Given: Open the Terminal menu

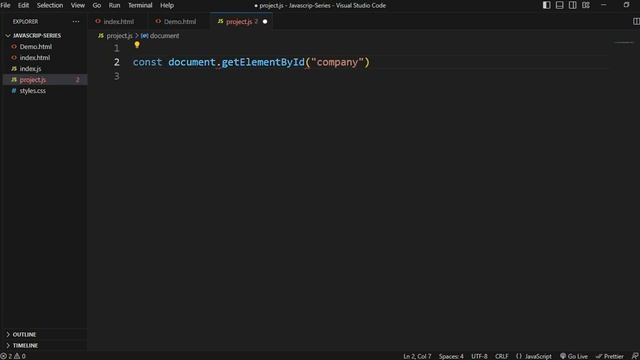Looking at the screenshot, I should point(140,5).
